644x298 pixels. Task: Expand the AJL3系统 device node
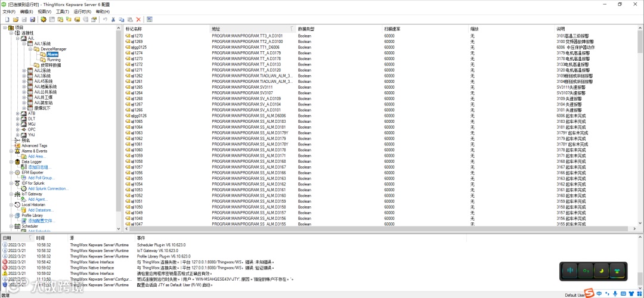pos(24,76)
